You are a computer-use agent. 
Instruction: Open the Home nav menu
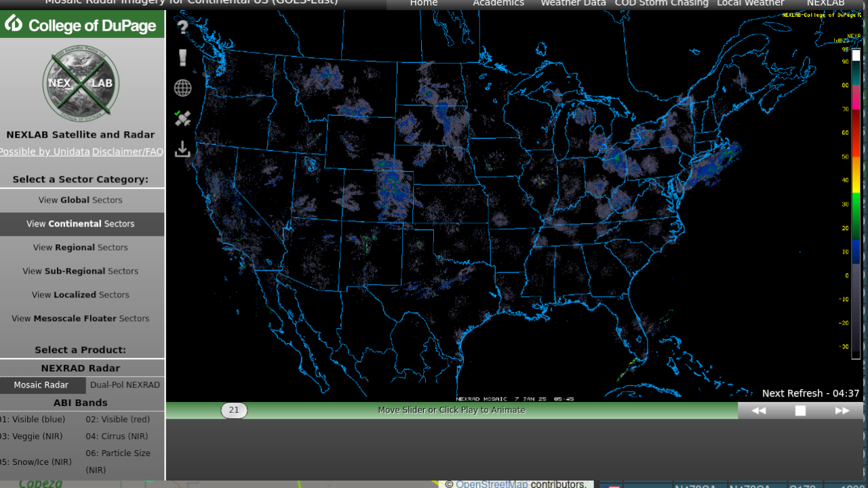424,3
